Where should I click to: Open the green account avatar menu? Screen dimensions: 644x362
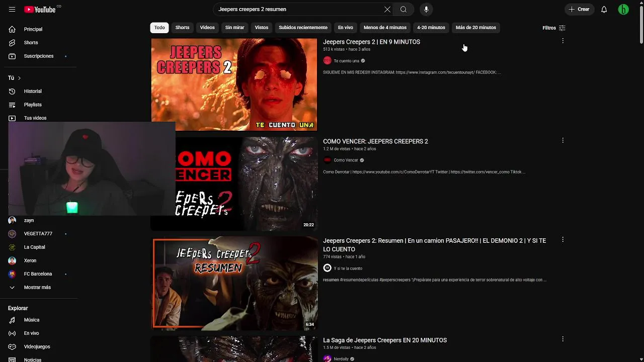point(623,10)
